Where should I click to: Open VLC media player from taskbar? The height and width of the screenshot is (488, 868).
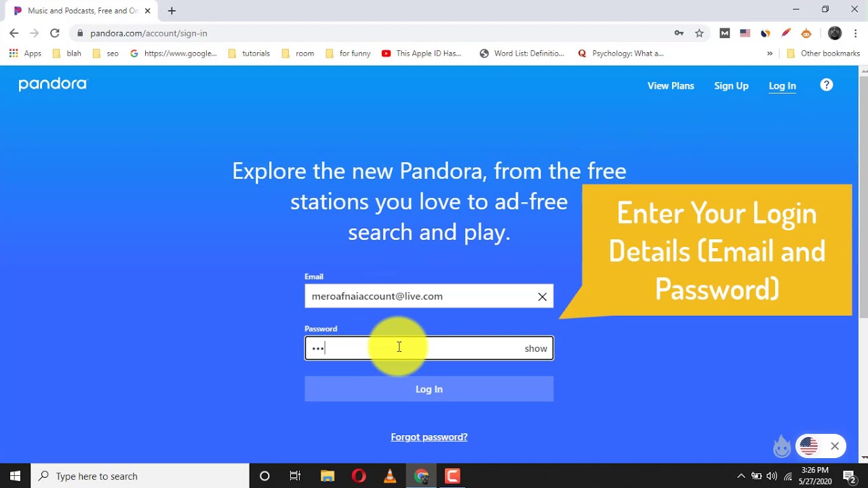[390, 476]
